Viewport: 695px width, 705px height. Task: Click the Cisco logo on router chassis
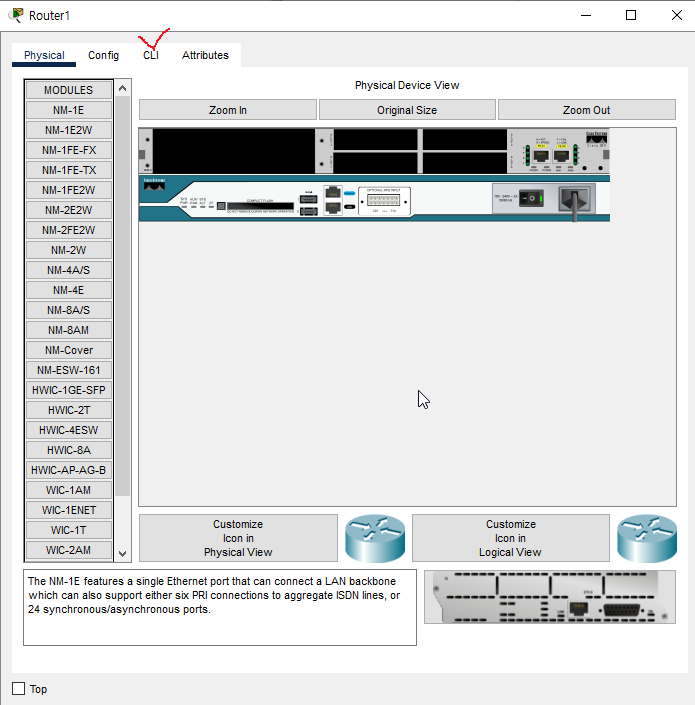point(154,184)
